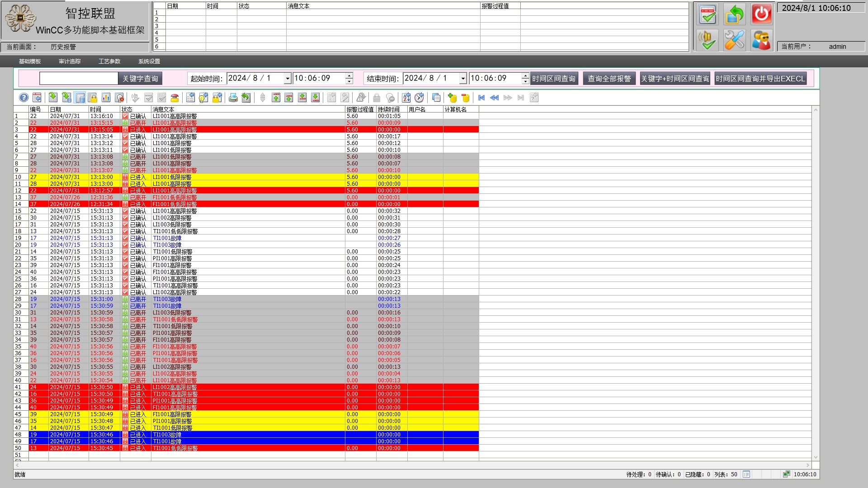The image size is (868, 488).
Task: Click the user management people icon
Action: [x=761, y=40]
